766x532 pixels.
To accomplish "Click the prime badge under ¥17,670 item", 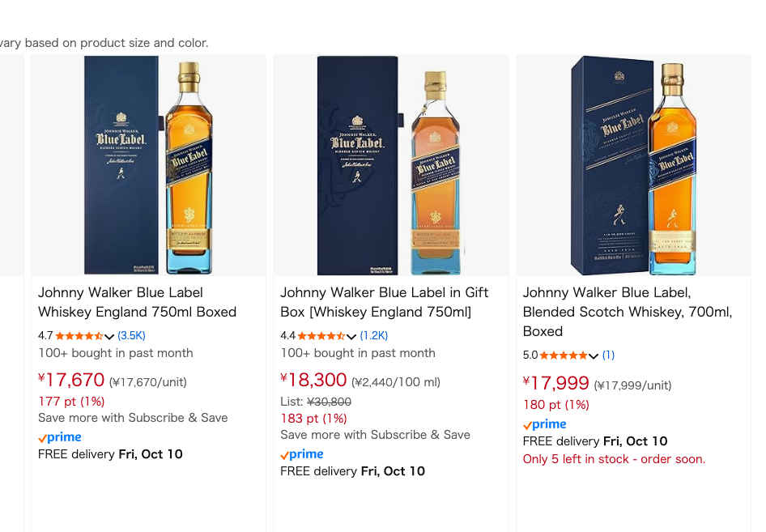I will pos(60,437).
